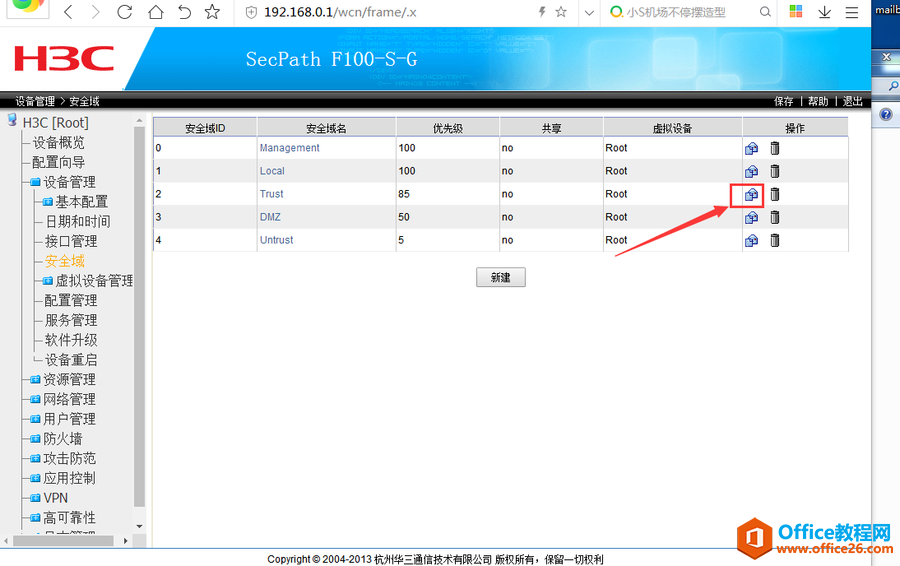Expand the 高可靠性 tree node
This screenshot has height=566, width=900.
click(x=35, y=518)
